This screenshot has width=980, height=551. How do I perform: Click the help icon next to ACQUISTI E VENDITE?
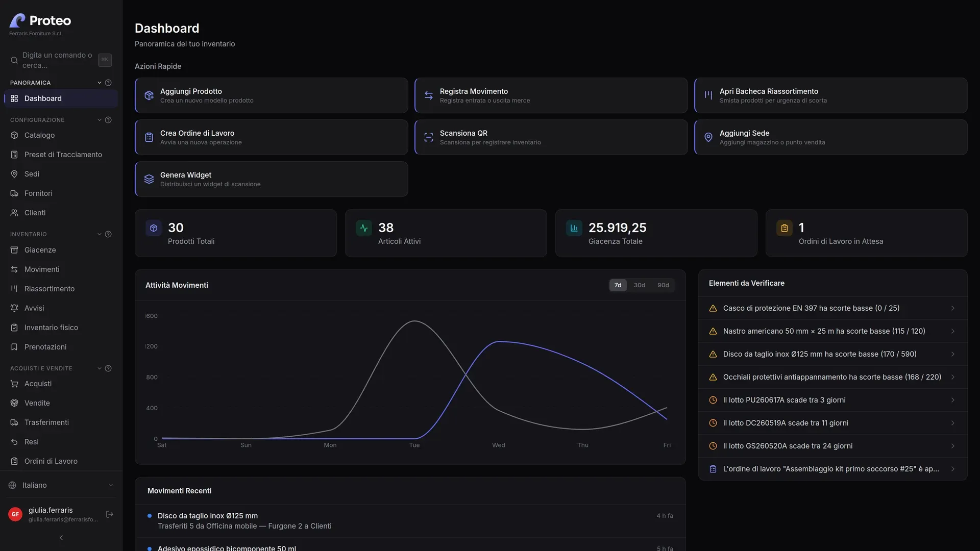[x=108, y=368]
